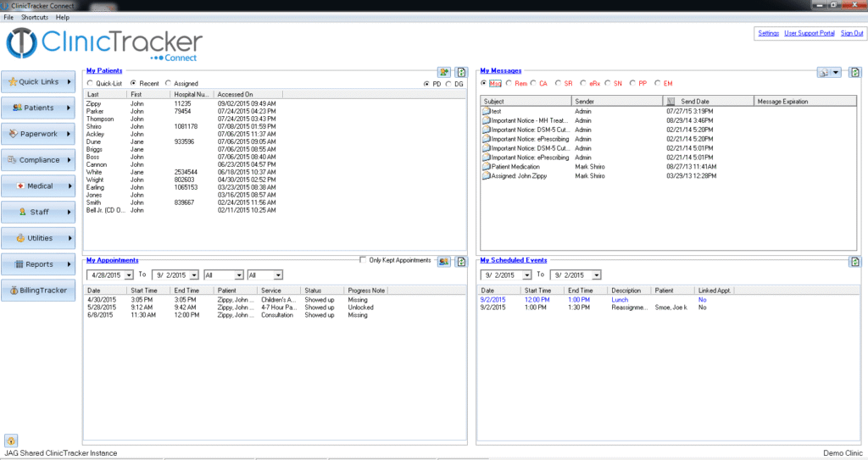
Task: Click the ClinicTracker title bar app icon
Action: (x=5, y=6)
